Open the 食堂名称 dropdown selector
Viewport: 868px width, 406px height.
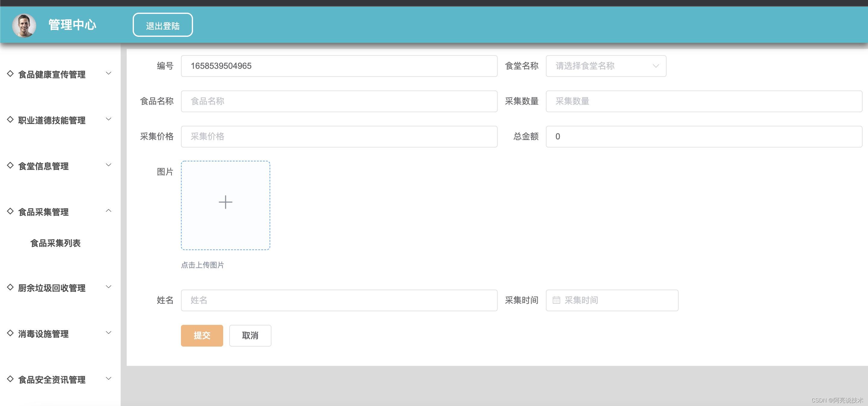click(606, 66)
